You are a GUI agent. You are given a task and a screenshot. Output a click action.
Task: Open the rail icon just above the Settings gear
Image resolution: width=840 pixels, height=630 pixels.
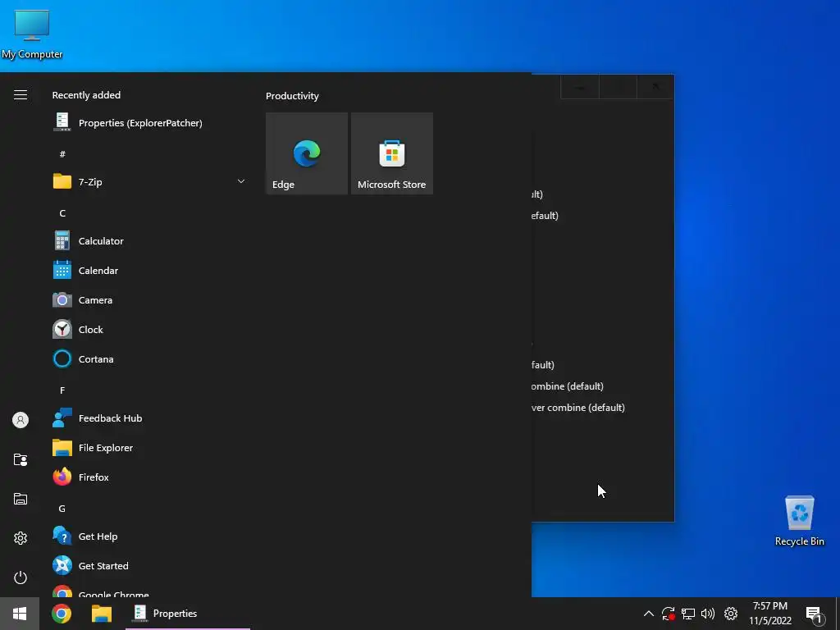21,499
